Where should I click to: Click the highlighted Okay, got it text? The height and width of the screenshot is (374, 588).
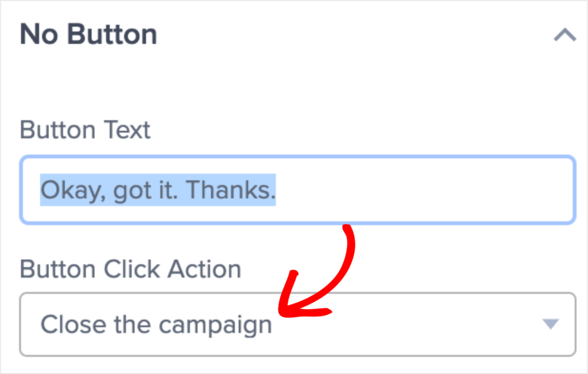tap(157, 190)
